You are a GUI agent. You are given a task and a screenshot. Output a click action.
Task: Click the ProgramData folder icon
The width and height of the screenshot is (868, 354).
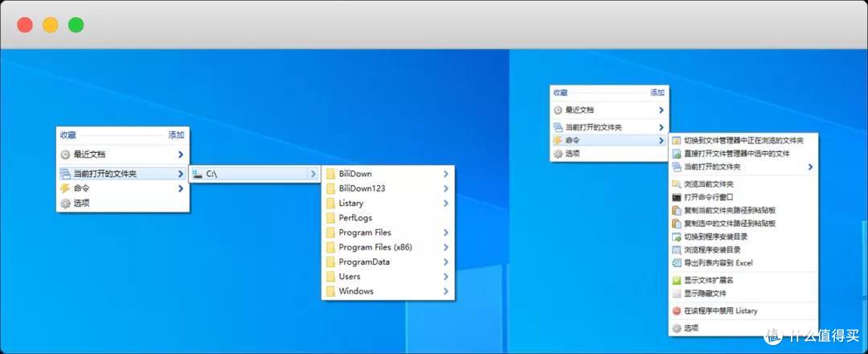[330, 262]
